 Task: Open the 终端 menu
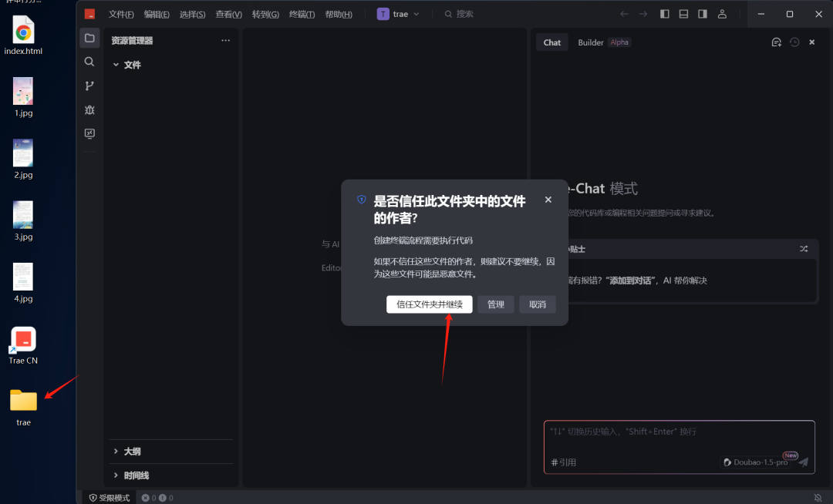[x=302, y=14]
